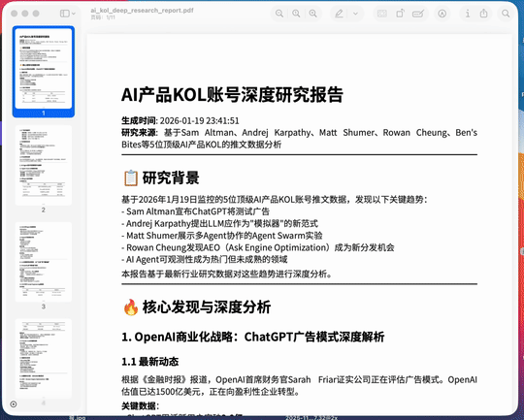Click the timestamp 2026-01-19 23:41:51
The width and height of the screenshot is (524, 420).
point(199,120)
